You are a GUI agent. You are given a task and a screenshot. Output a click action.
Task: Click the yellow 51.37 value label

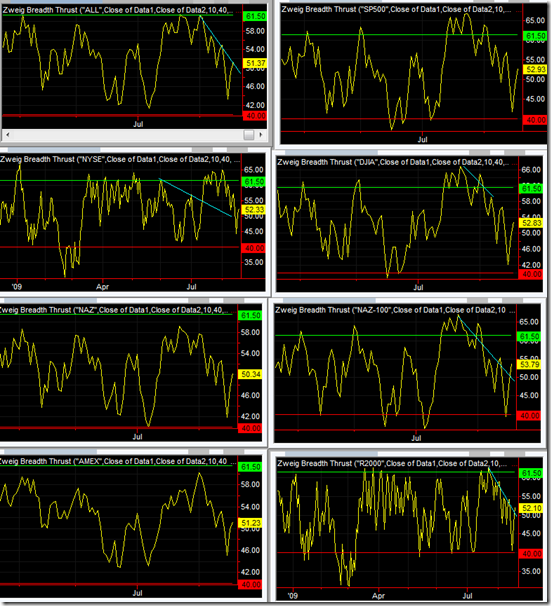point(255,63)
